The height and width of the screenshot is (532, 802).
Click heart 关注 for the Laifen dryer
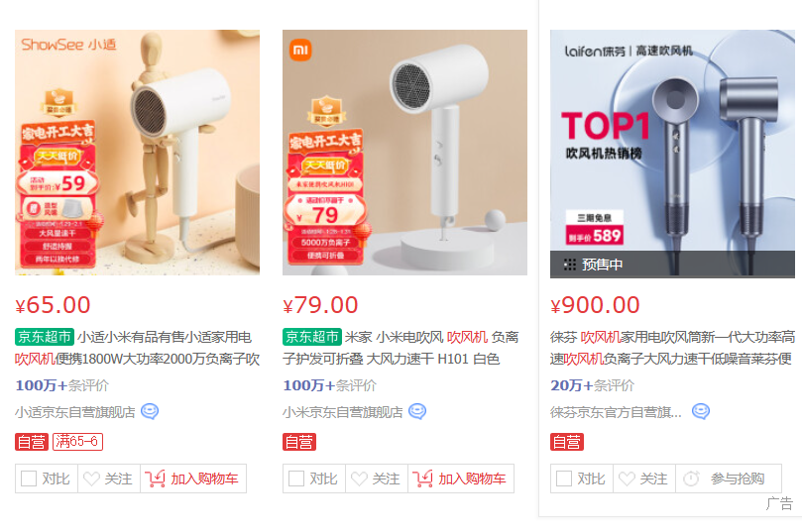click(644, 479)
